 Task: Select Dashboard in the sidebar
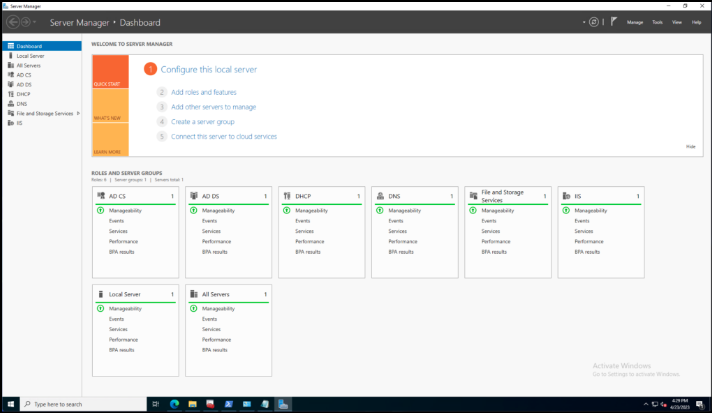coord(42,46)
